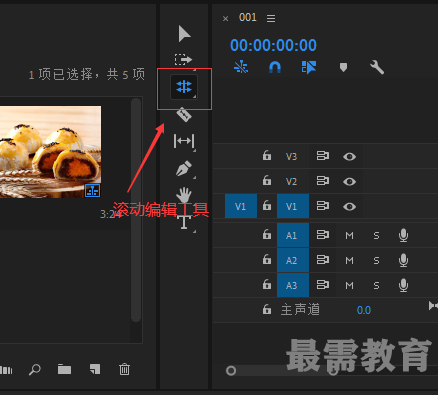Select the Track Select Forward tool

coord(183,60)
